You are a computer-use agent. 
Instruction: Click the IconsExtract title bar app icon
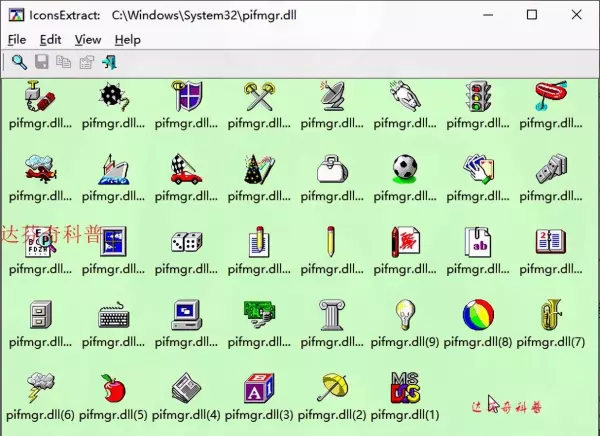[17, 15]
